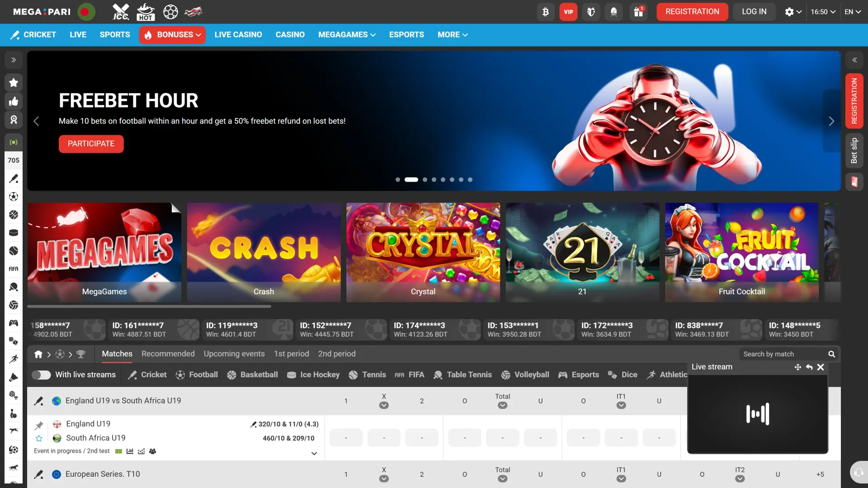Select gamepad esports icon in sidebar

14,323
